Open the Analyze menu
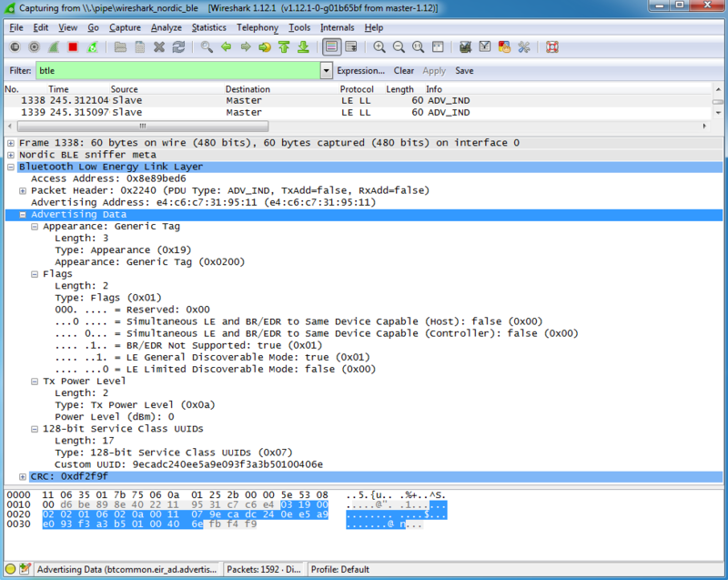 point(167,28)
